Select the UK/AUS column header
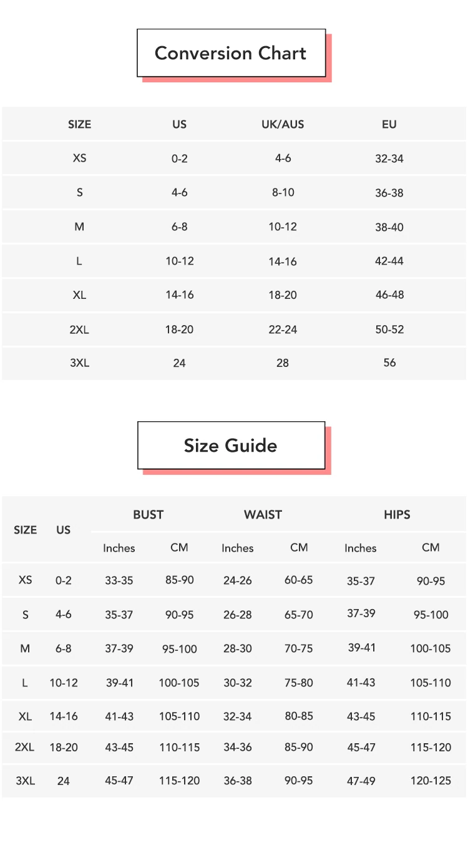The image size is (468, 868). click(283, 124)
